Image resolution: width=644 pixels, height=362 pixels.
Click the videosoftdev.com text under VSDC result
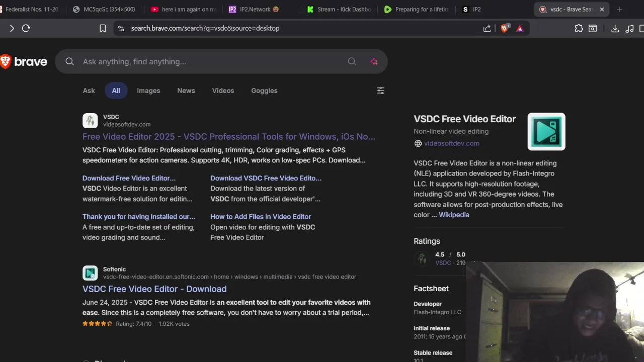click(x=127, y=125)
